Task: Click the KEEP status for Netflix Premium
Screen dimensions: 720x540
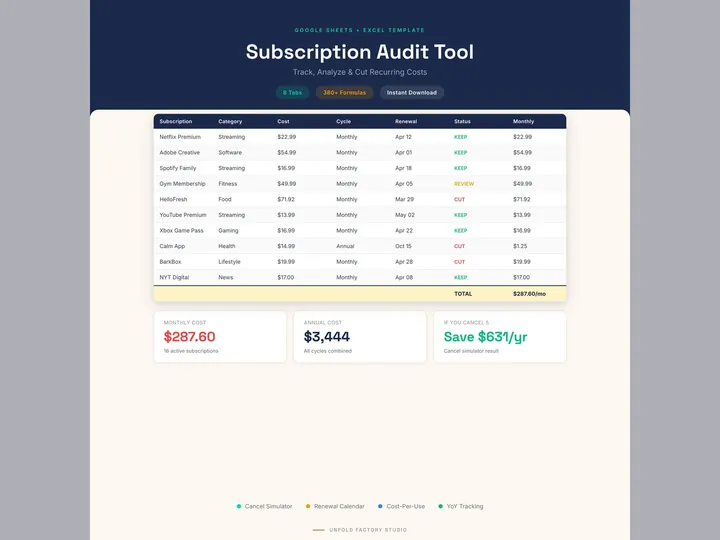Action: [461, 137]
